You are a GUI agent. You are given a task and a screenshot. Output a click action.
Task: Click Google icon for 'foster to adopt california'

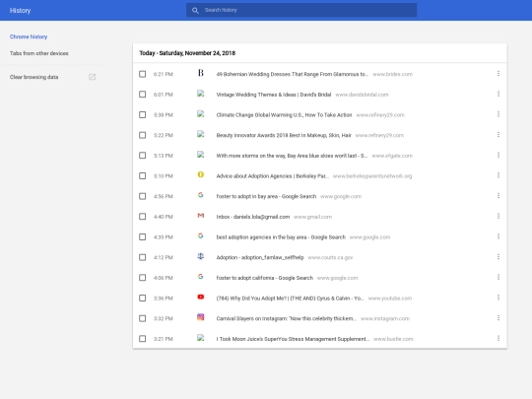[x=201, y=277]
